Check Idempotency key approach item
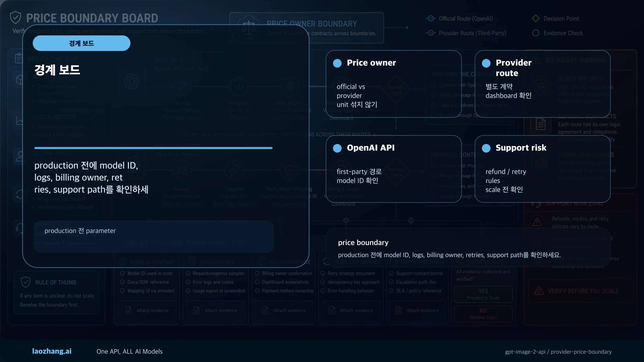The width and height of the screenshot is (644, 362). click(323, 282)
